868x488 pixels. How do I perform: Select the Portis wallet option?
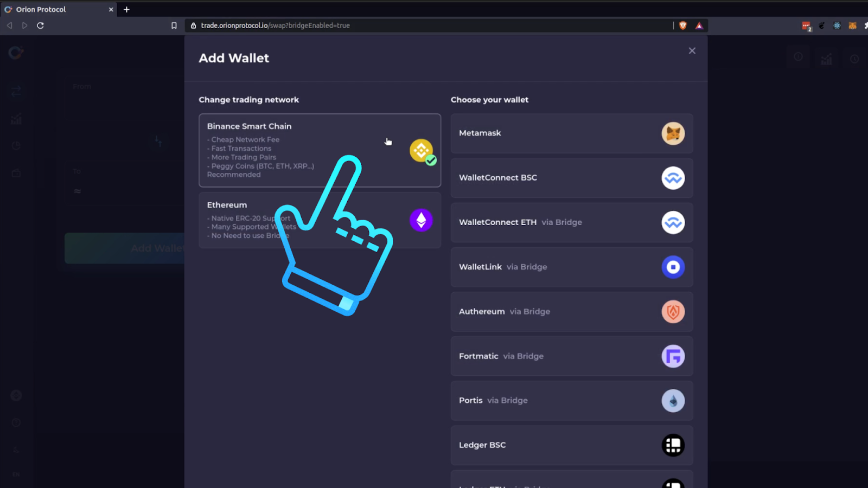tap(572, 401)
